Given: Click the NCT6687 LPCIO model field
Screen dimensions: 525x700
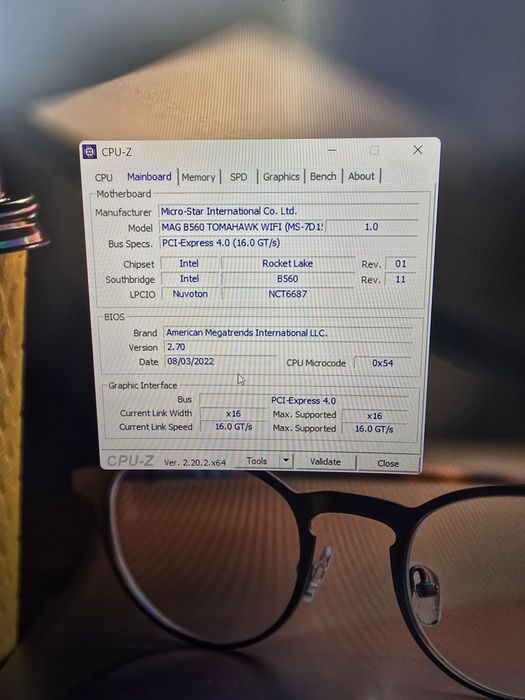Looking at the screenshot, I should [x=288, y=294].
